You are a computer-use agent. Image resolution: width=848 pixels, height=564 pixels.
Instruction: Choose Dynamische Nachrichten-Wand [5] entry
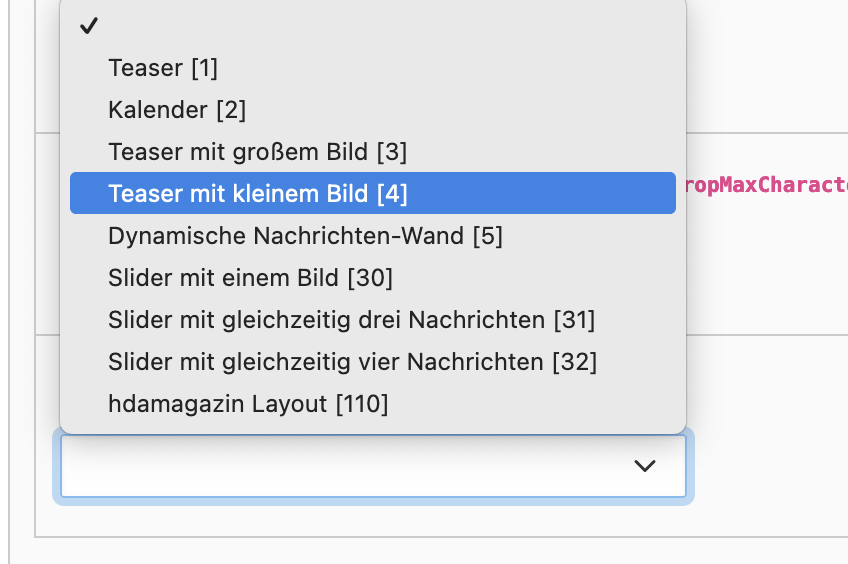click(373, 236)
